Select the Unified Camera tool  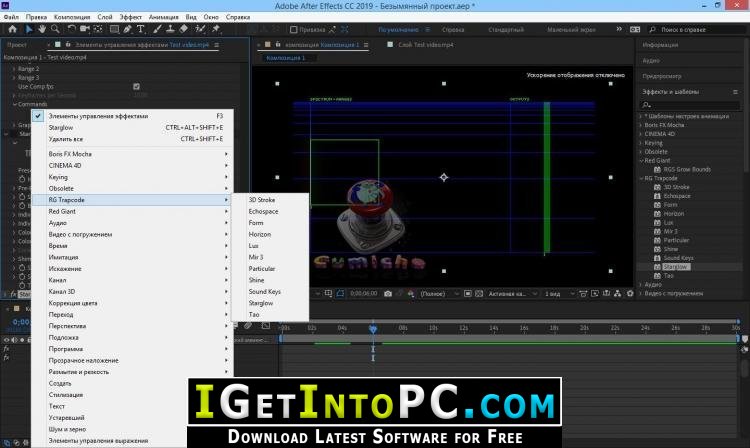coord(85,29)
